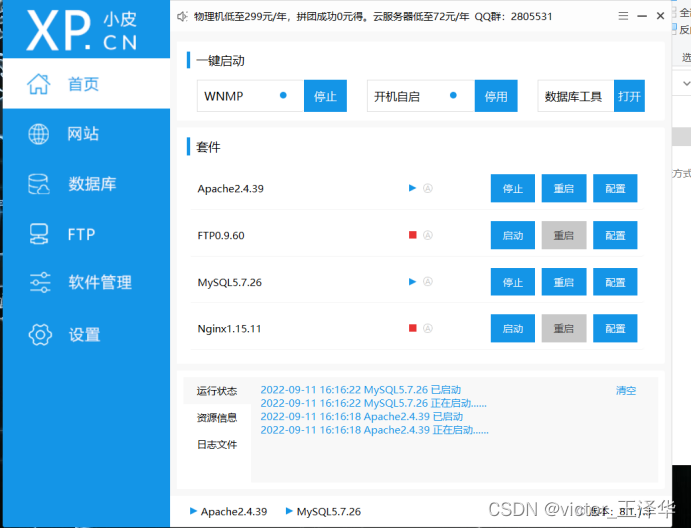Click log line Apache2.4.39 正在启动
The width and height of the screenshot is (692, 528).
pyautogui.click(x=374, y=430)
